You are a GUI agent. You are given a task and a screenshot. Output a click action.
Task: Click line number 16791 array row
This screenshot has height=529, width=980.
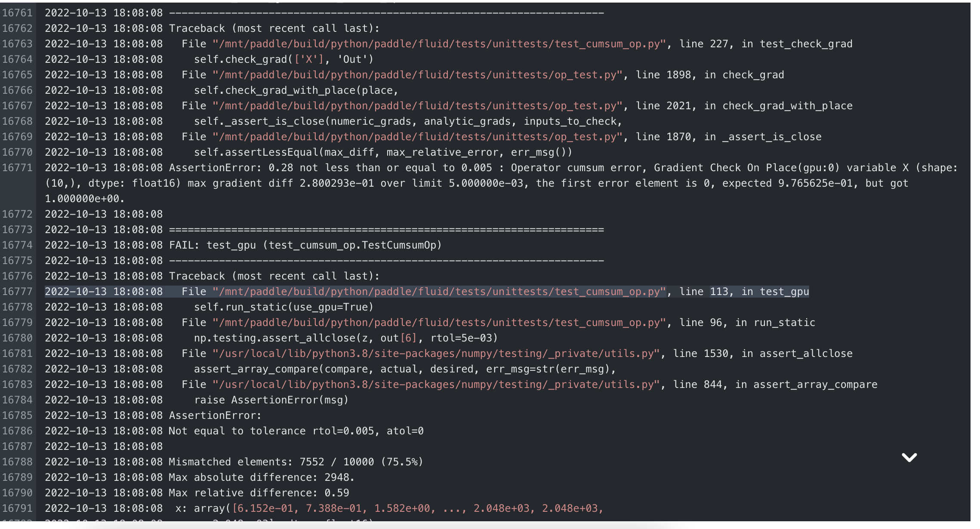[x=17, y=508]
